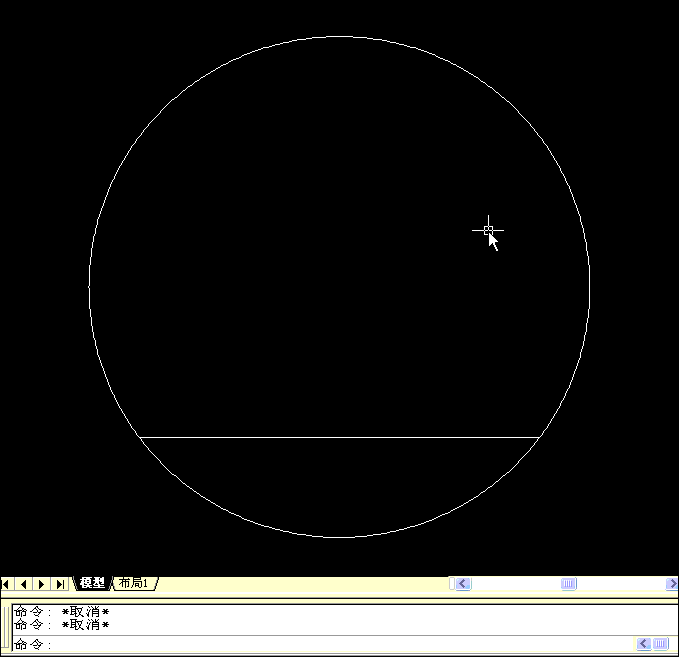
Task: Jump to the last layout tab arrow
Action: pos(60,584)
